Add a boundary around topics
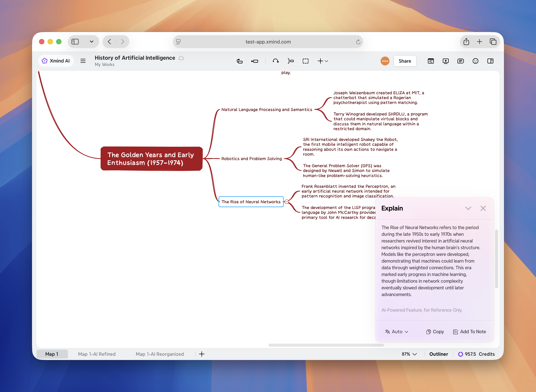The image size is (536, 392). coord(306,61)
